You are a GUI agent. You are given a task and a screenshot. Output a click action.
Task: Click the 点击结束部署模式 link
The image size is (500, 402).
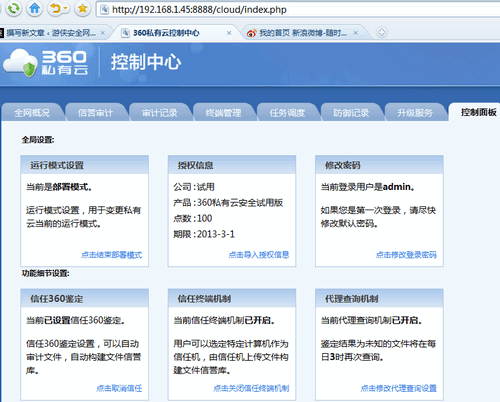click(111, 255)
